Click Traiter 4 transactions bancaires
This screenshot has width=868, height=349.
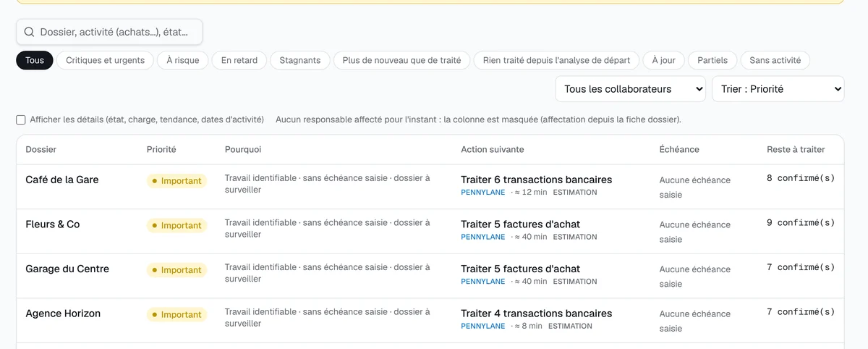click(x=537, y=314)
